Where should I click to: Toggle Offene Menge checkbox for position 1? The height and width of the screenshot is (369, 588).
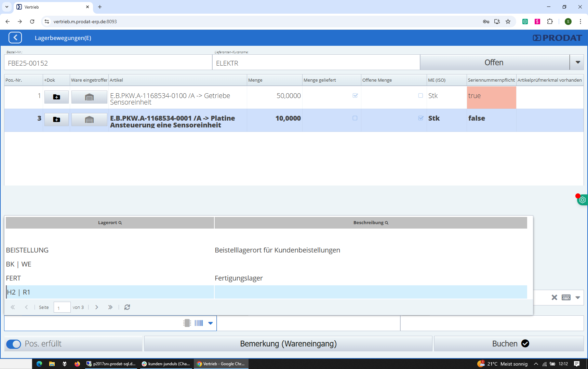(420, 96)
